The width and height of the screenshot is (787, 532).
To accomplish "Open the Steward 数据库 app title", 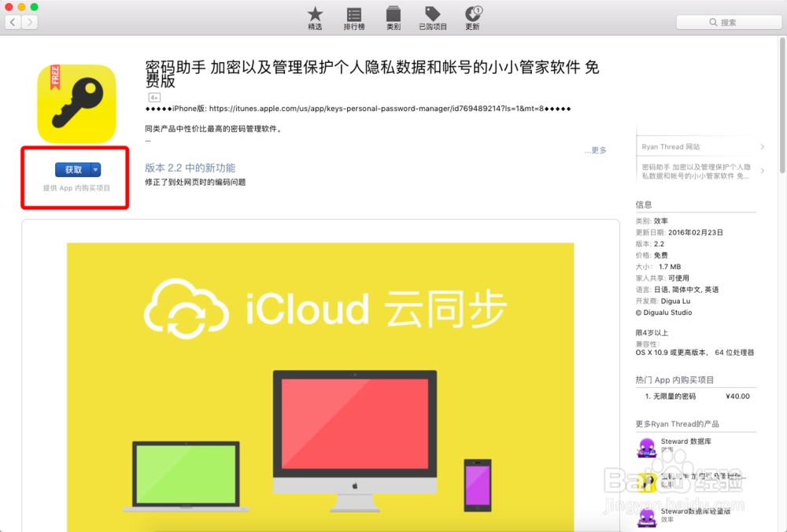I will [685, 441].
